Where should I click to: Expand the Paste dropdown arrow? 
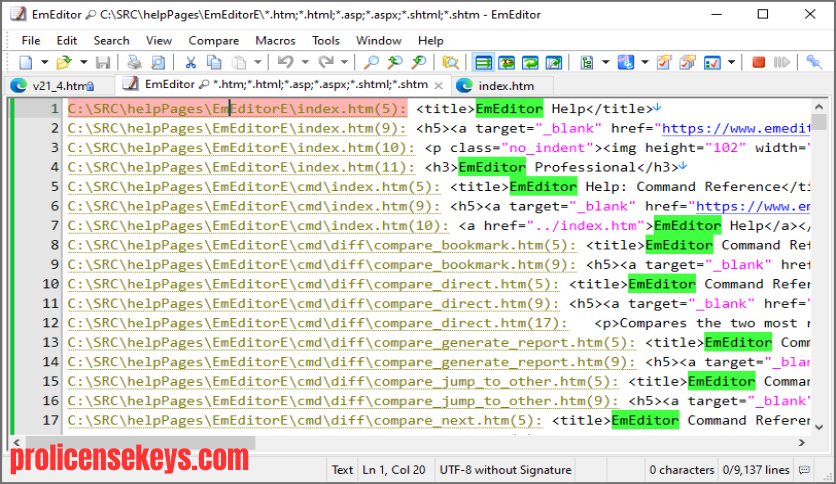tap(258, 62)
